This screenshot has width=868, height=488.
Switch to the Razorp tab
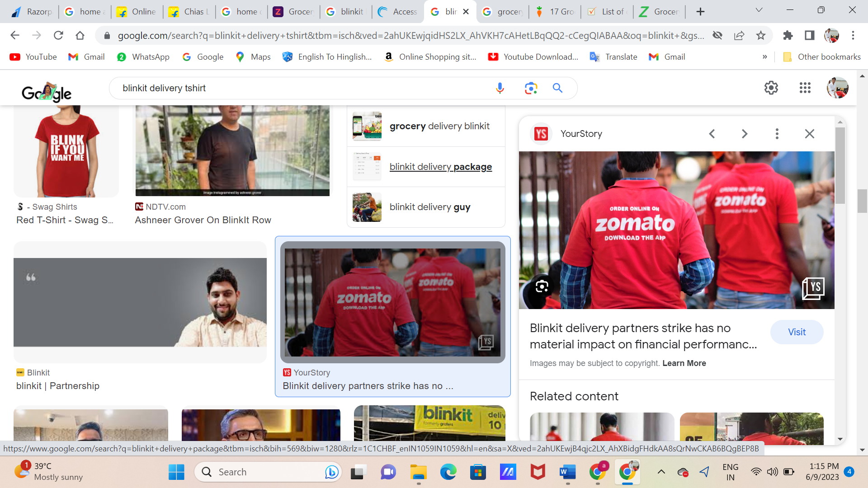(x=32, y=12)
